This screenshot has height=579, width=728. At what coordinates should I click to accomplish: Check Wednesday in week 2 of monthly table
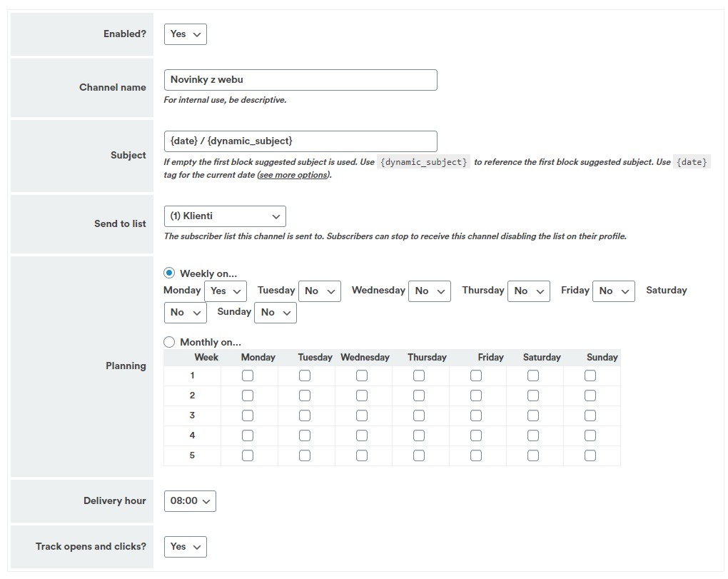[x=362, y=396]
